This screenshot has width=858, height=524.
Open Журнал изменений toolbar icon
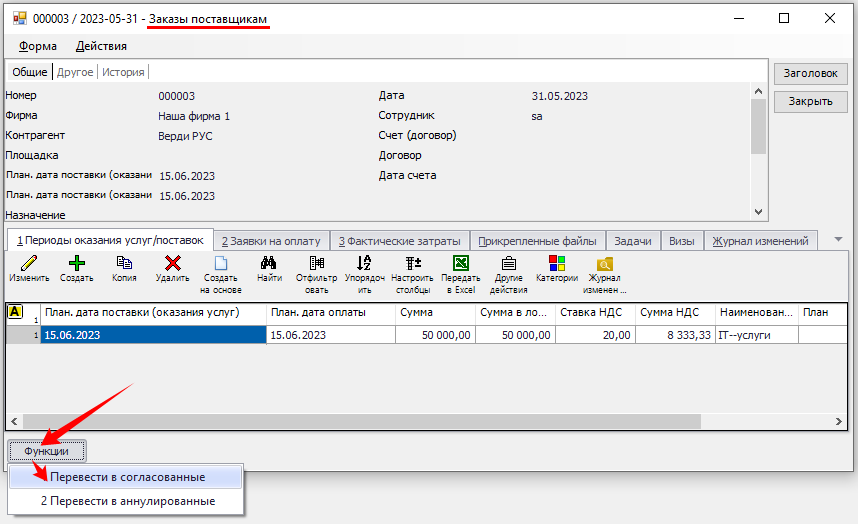605,264
